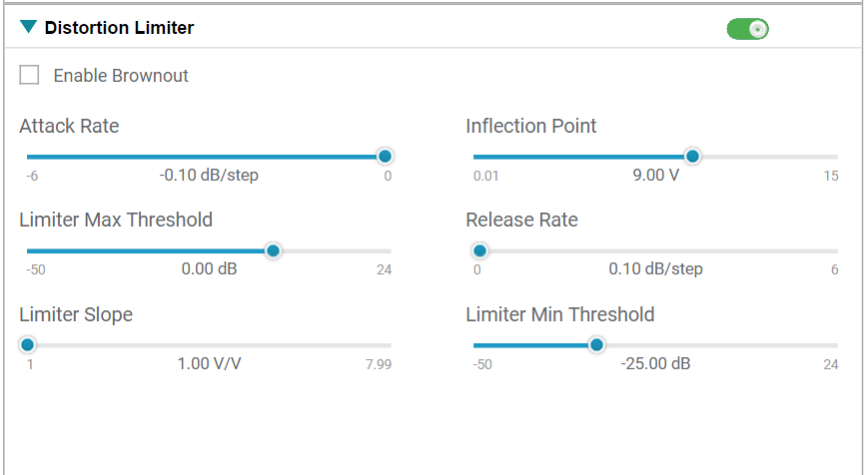Click the Limiter Max Threshold slider handle
Image resolution: width=868 pixels, height=475 pixels.
pos(273,250)
